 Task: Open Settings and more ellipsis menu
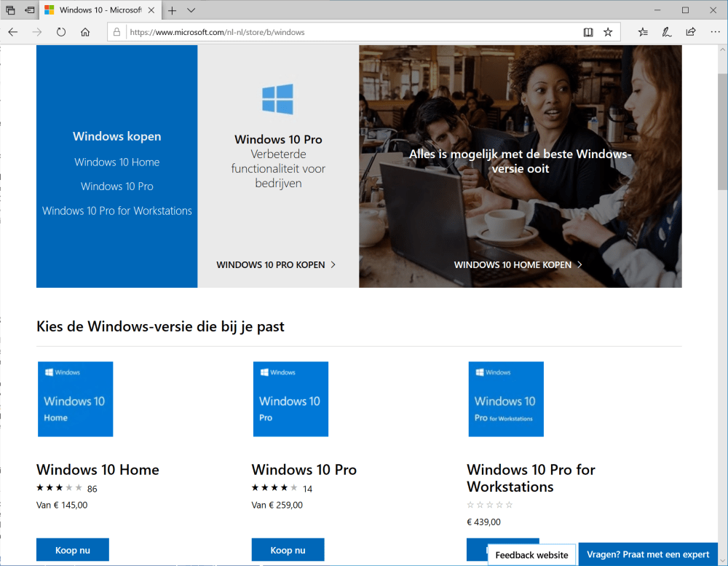coord(715,32)
